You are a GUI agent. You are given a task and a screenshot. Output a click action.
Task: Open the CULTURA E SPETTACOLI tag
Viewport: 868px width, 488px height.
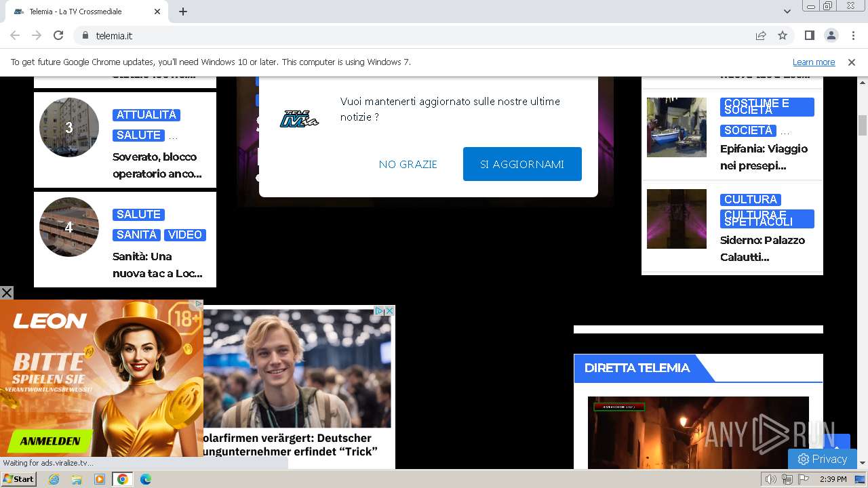(x=767, y=218)
